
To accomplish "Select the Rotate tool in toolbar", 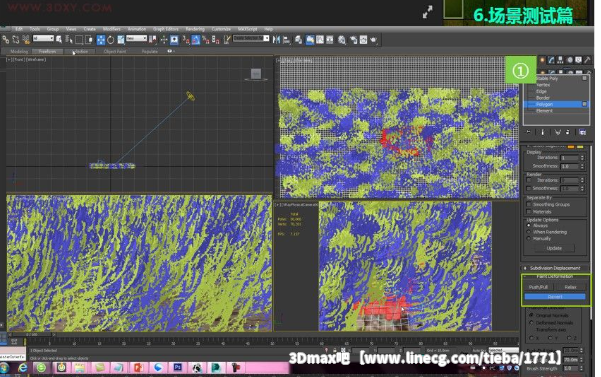I will click(x=111, y=40).
